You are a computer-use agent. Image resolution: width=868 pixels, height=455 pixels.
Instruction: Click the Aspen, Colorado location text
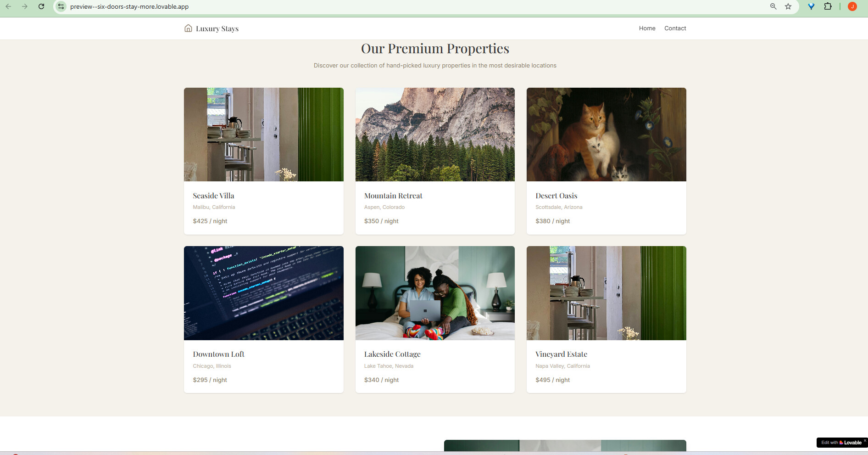pos(384,207)
